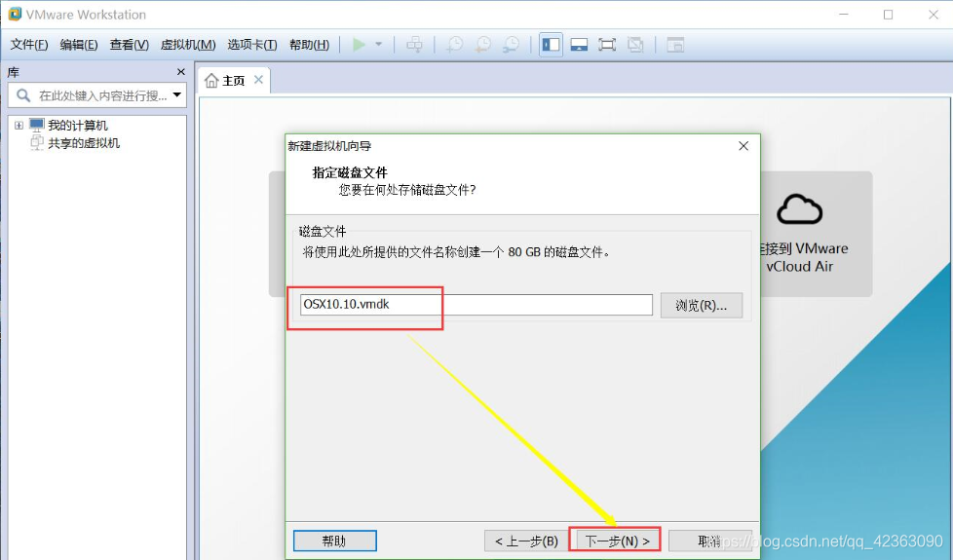
Task: Click the green power on play icon
Action: (360, 45)
